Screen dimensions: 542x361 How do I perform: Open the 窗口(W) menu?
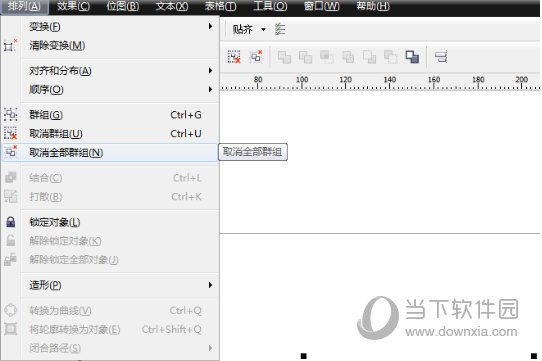pos(321,6)
